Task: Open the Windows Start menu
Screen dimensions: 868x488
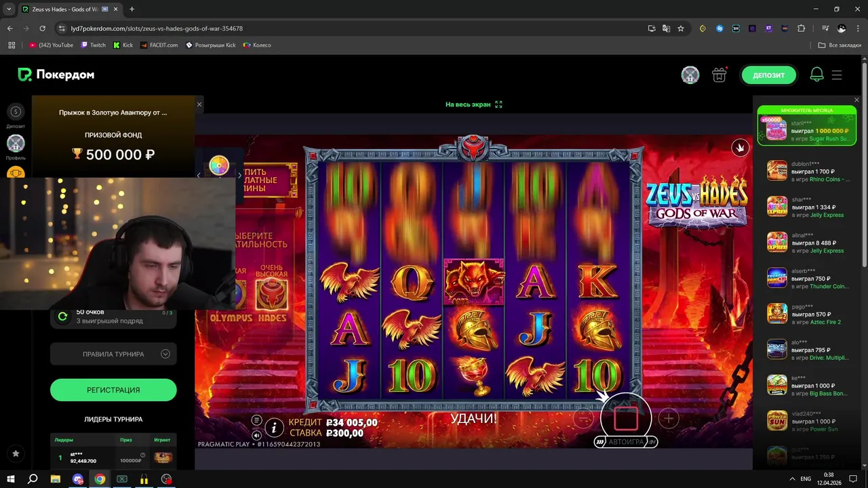Action: click(11, 479)
